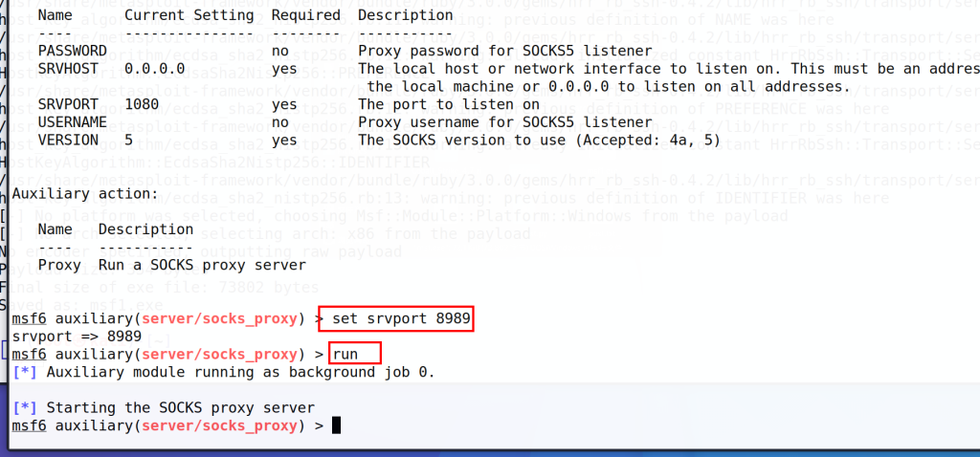The image size is (980, 457).
Task: Click 'the local machine or 0.0.0.0' description line
Action: coord(609,86)
